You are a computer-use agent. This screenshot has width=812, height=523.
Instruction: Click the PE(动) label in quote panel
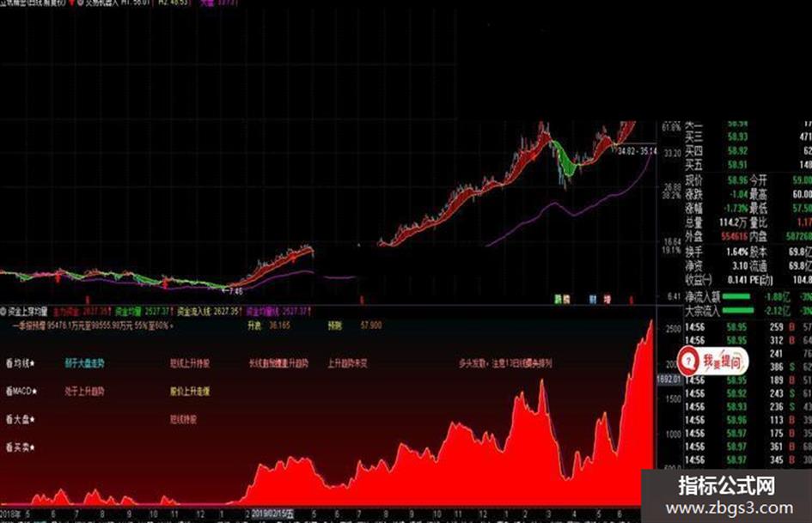click(761, 280)
